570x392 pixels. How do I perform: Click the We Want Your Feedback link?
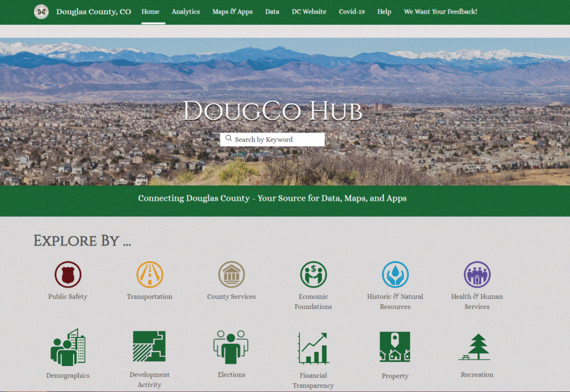tap(440, 11)
